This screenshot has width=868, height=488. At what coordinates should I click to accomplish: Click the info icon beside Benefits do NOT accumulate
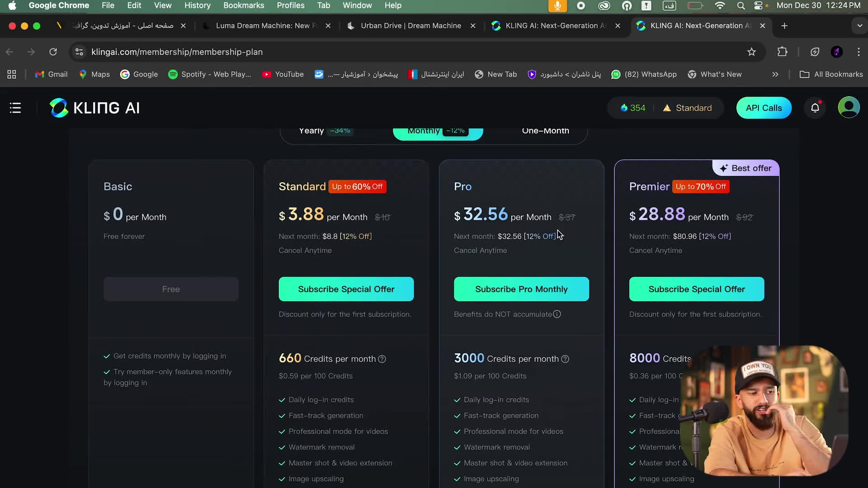click(557, 314)
